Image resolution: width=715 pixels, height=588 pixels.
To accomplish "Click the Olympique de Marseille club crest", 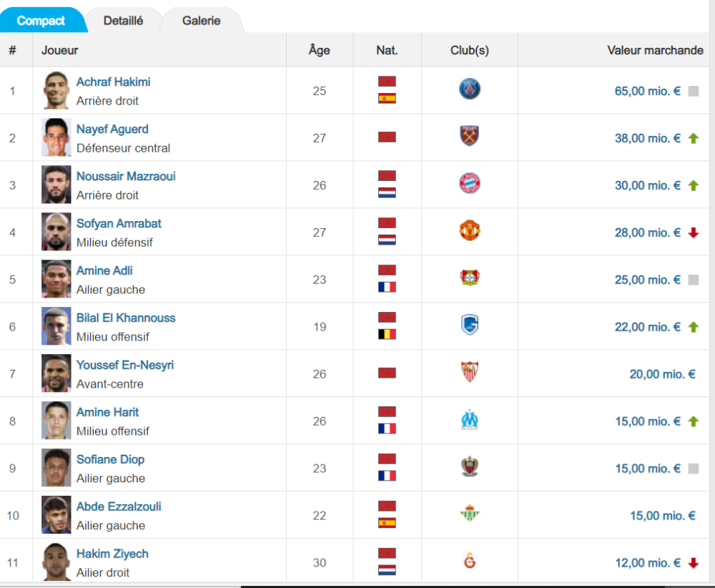I will 470,420.
